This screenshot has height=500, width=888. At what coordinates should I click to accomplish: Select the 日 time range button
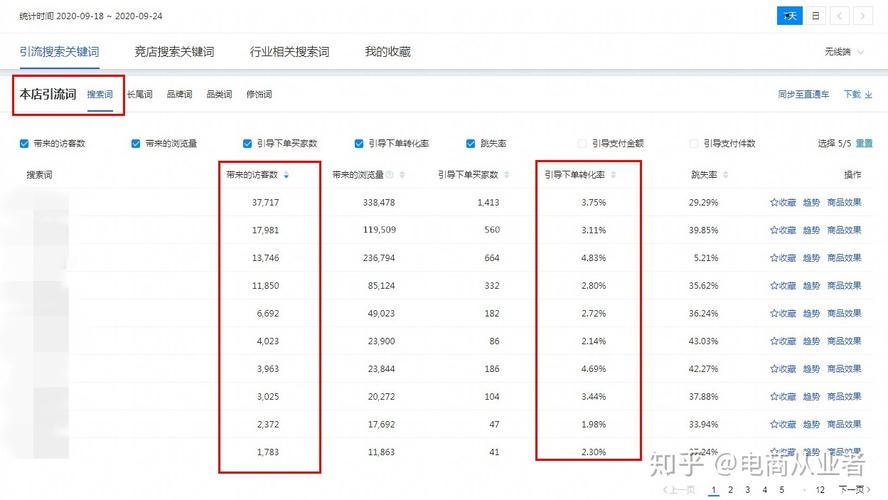816,16
